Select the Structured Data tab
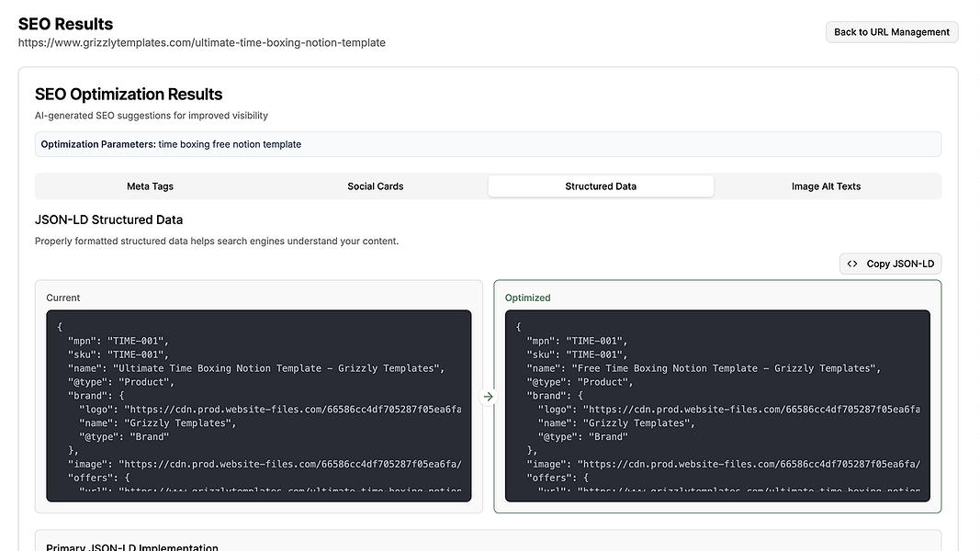Screen dimensions: 980x551 point(601,186)
